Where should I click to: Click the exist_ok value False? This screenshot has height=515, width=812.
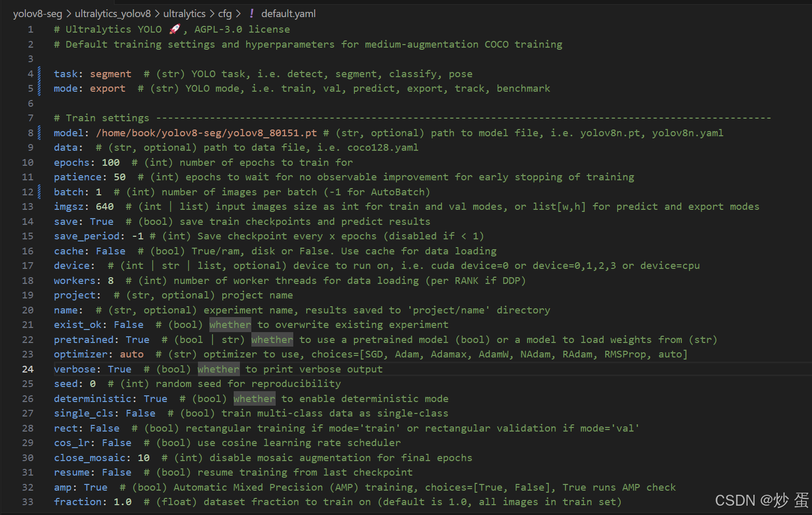coord(129,325)
